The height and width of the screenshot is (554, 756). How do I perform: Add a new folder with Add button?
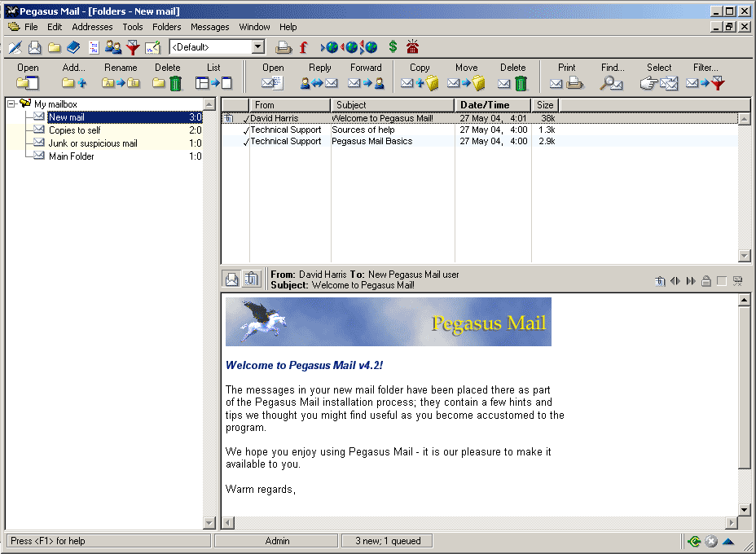click(x=74, y=77)
